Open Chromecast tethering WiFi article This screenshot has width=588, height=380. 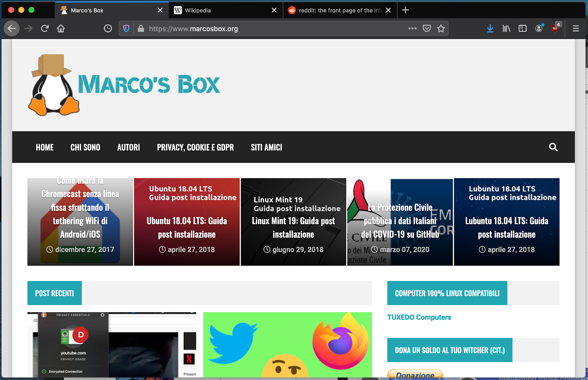[x=80, y=222]
